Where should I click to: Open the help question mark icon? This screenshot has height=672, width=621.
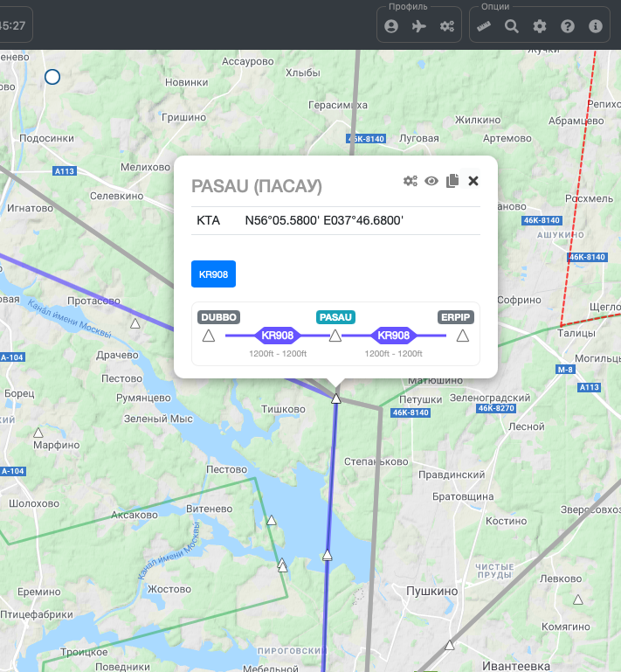tap(568, 26)
